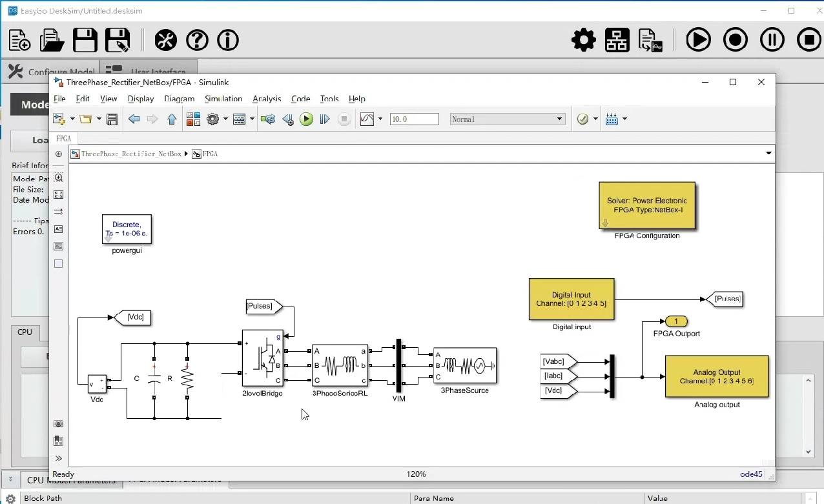Open the Simulation menu
This screenshot has width=824, height=504.
223,99
